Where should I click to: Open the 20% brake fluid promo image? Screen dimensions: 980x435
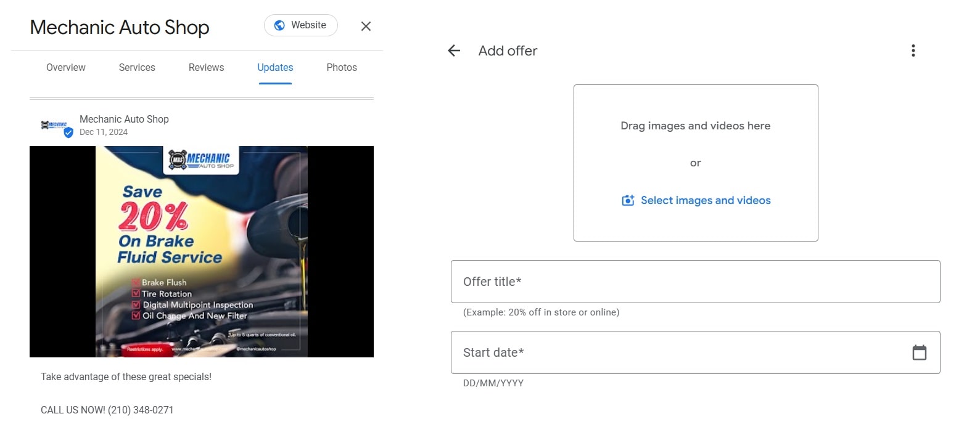tap(202, 251)
